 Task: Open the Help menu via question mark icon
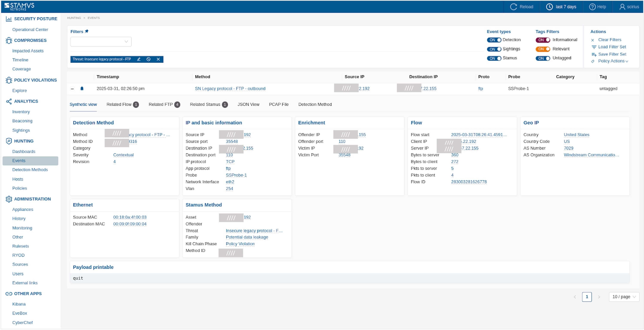[x=592, y=7]
